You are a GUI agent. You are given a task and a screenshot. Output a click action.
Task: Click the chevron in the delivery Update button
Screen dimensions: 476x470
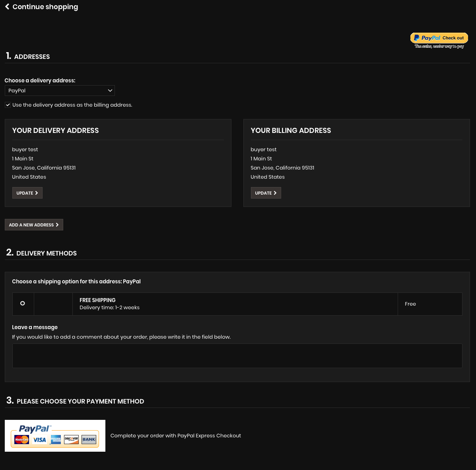tap(37, 193)
